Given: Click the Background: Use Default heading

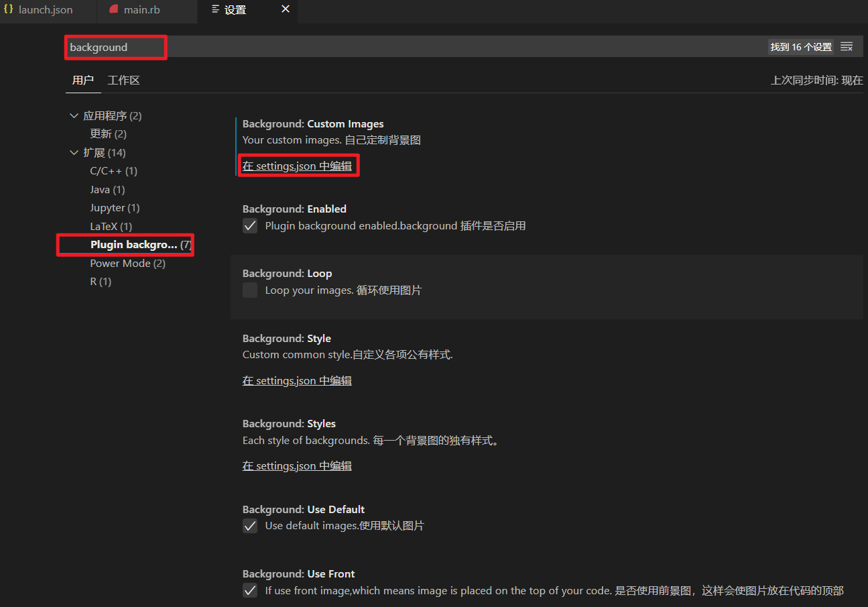Looking at the screenshot, I should pyautogui.click(x=304, y=510).
